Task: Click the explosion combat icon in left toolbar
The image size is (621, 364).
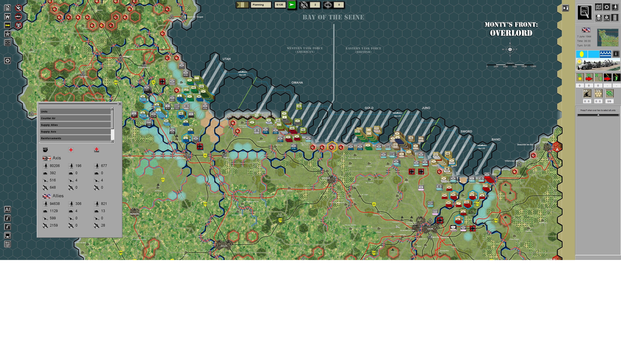Action: coord(7,16)
